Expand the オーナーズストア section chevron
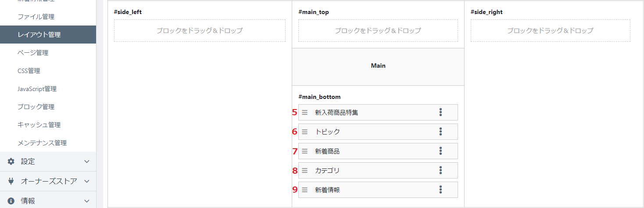The width and height of the screenshot is (644, 208). (x=86, y=181)
